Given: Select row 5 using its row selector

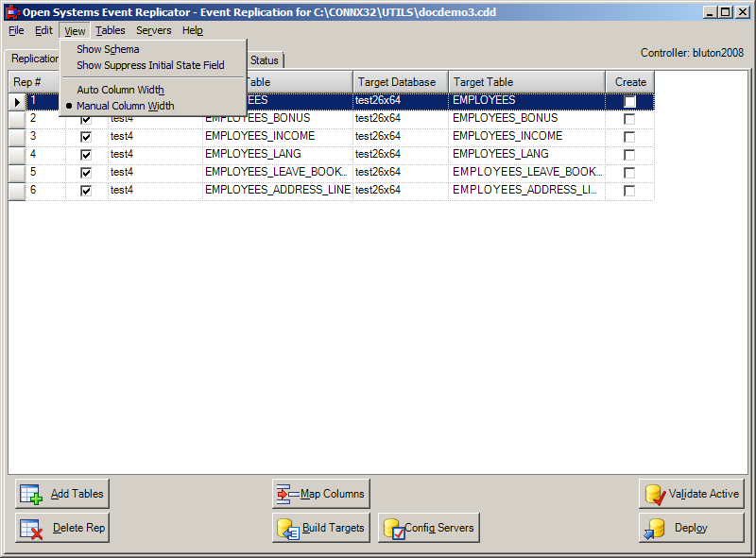Looking at the screenshot, I should tap(16, 171).
